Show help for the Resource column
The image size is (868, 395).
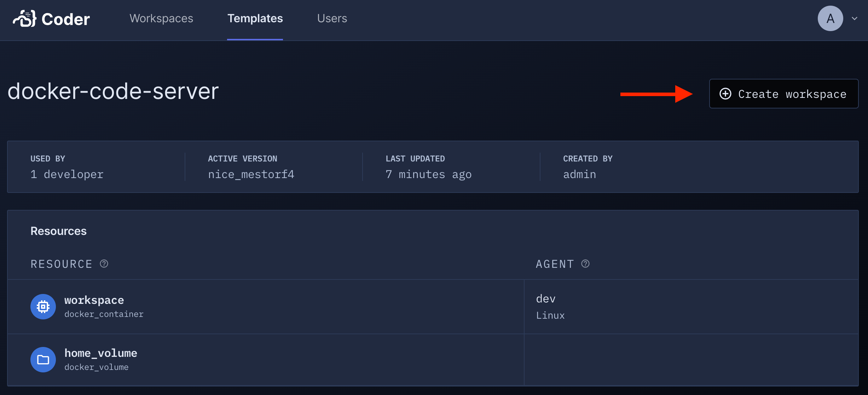pyautogui.click(x=104, y=264)
